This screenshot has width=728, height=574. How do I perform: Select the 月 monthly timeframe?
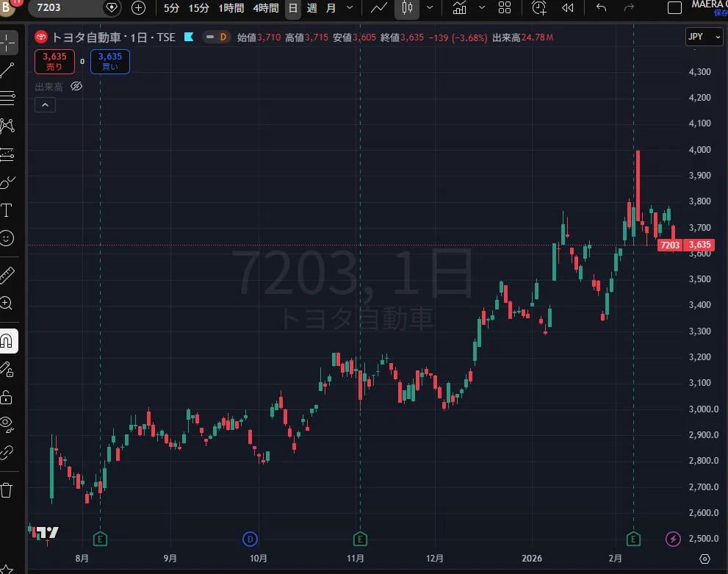pos(331,8)
